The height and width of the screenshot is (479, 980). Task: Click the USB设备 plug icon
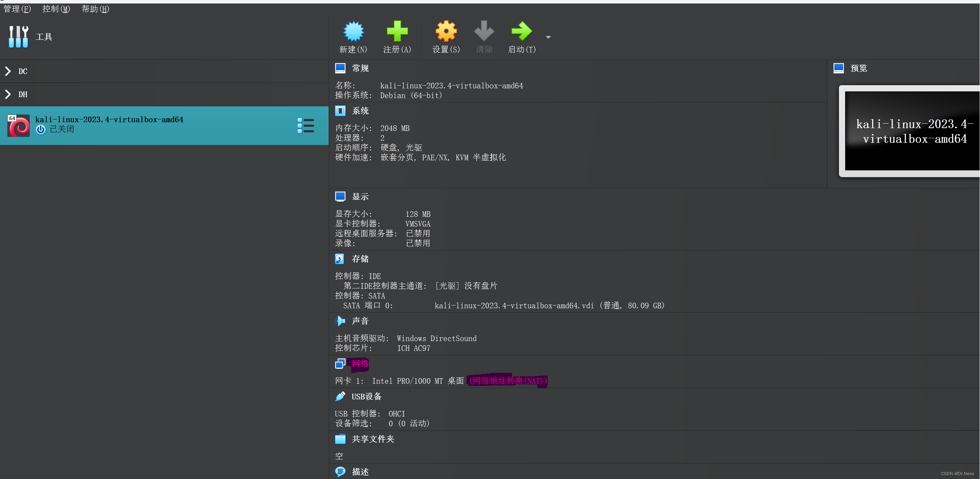click(340, 397)
